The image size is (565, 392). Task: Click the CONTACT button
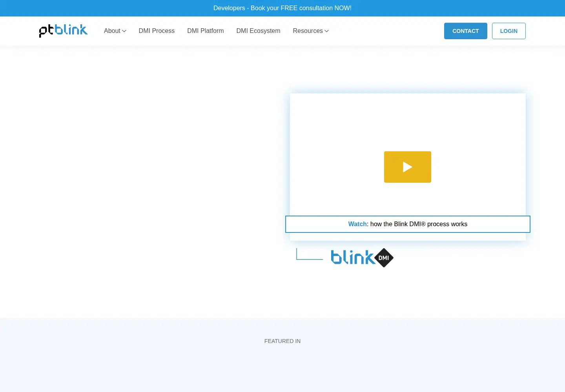(x=465, y=31)
